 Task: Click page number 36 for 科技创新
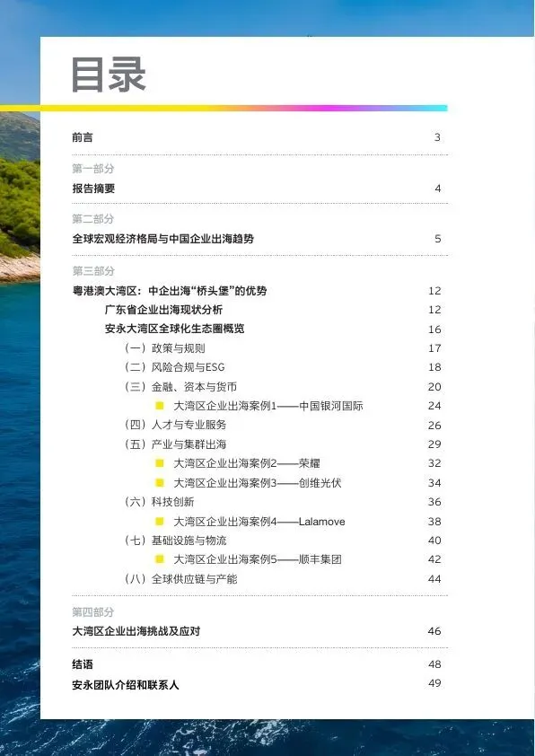pyautogui.click(x=434, y=502)
